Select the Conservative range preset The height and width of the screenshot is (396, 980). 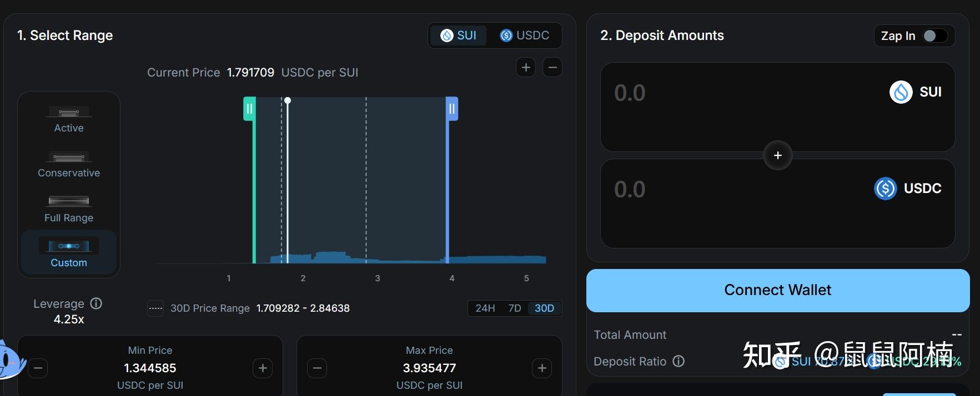[69, 164]
